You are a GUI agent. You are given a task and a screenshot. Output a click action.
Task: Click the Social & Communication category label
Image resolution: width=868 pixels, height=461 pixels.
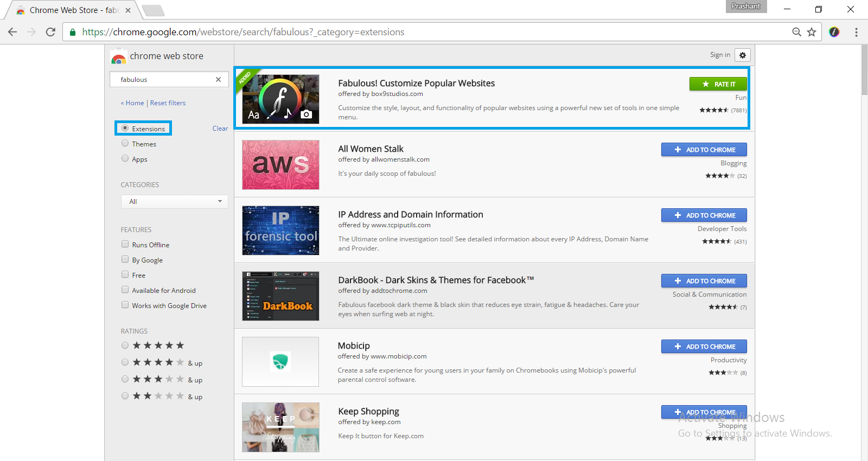point(710,294)
